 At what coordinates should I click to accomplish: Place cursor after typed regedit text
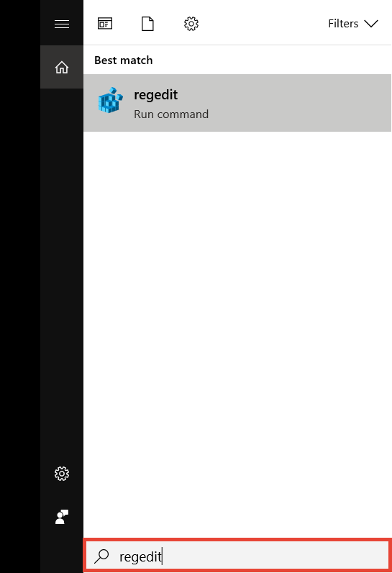[163, 556]
